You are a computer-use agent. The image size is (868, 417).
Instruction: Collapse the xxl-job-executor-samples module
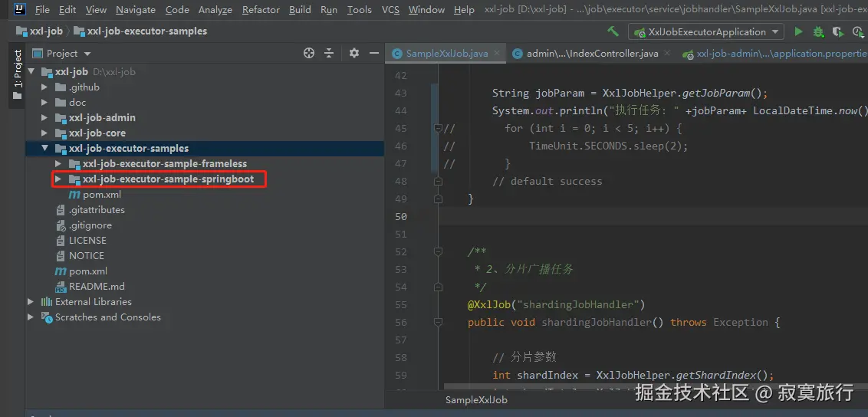(x=45, y=148)
